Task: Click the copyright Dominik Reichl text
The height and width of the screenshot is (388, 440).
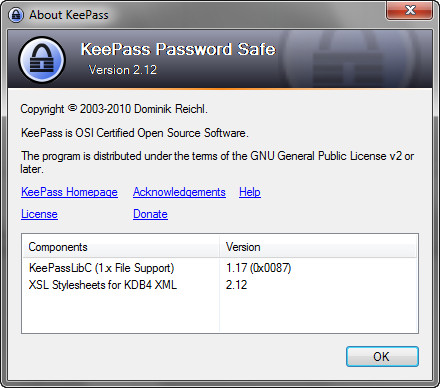Action: click(x=114, y=109)
